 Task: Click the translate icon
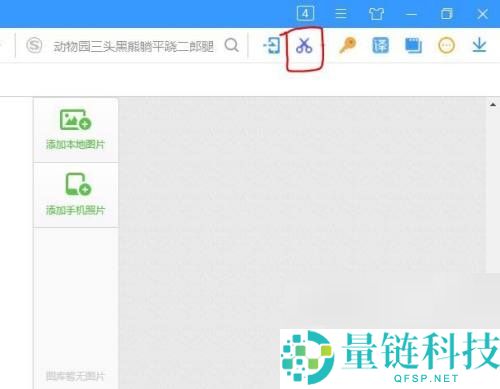380,45
